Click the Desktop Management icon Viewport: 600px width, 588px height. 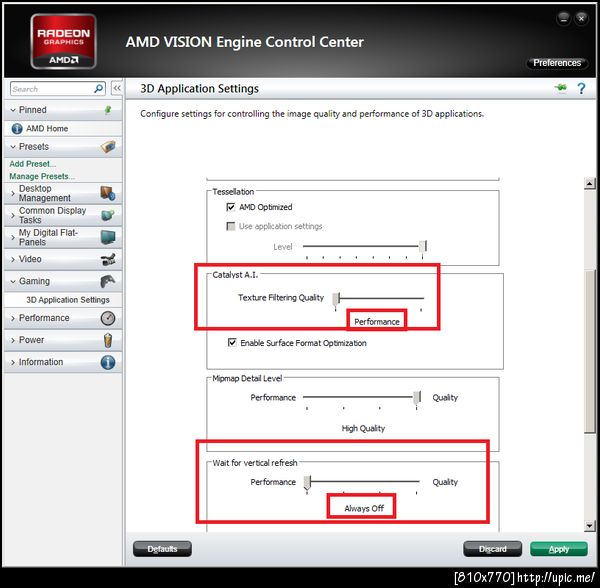(108, 193)
